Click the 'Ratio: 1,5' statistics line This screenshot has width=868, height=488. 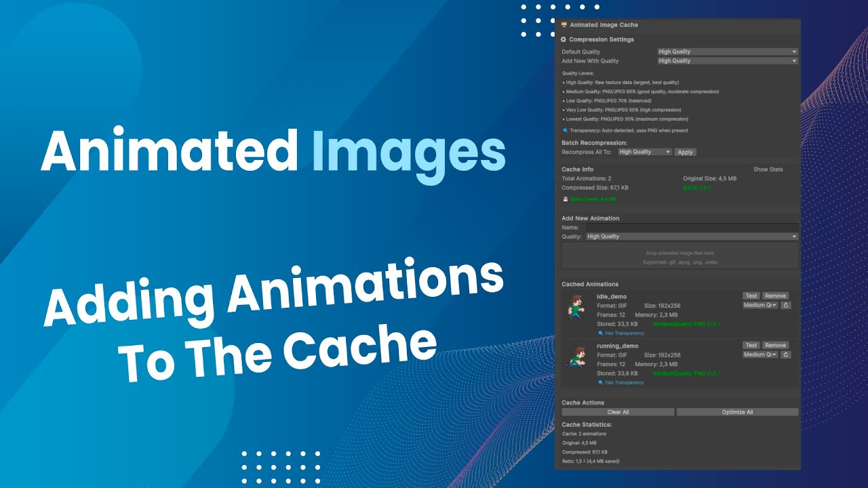tap(591, 461)
